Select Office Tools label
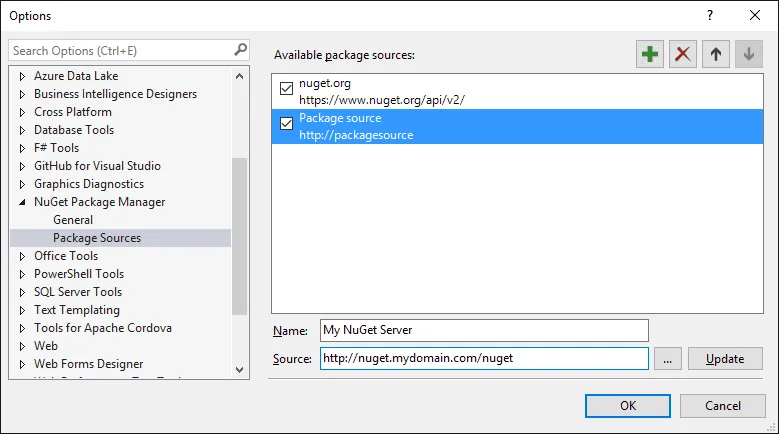 pyautogui.click(x=66, y=256)
